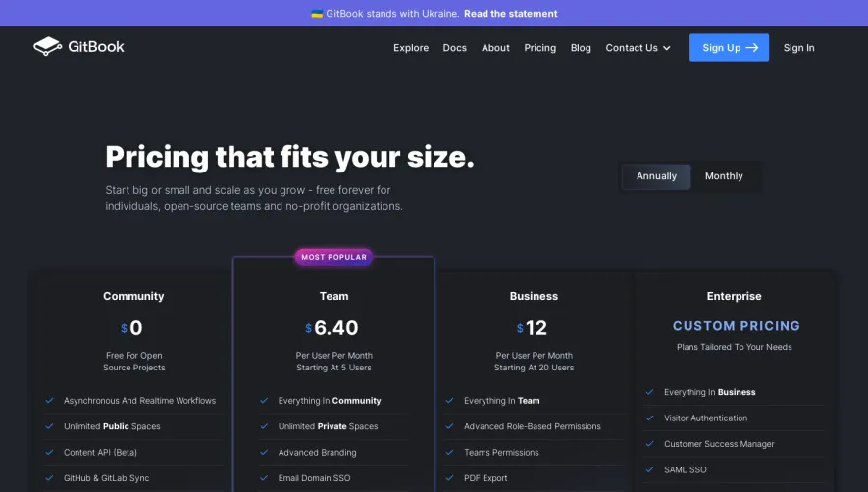Viewport: 868px width, 492px height.
Task: Click checkmark beside Unlimited Public Spaces
Action: pyautogui.click(x=49, y=426)
